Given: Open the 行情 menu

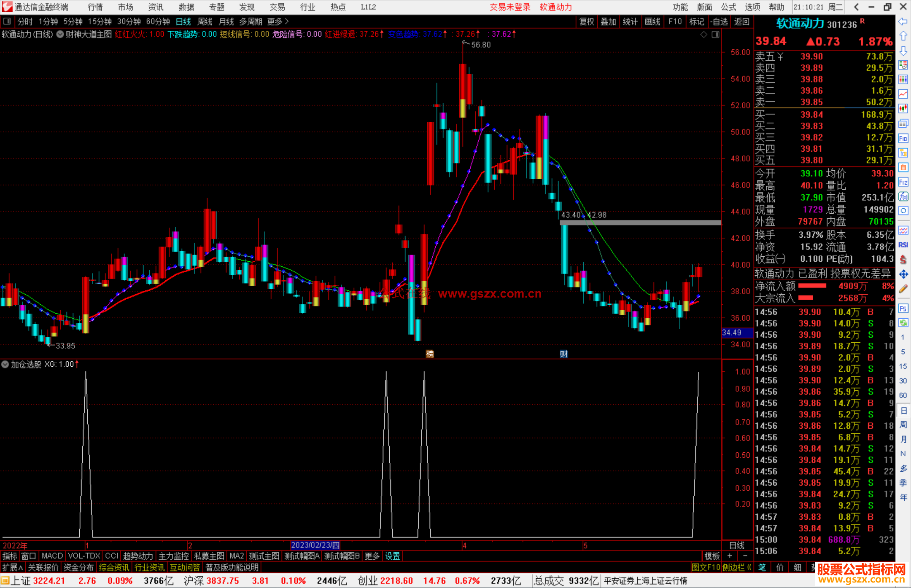Looking at the screenshot, I should point(95,7).
